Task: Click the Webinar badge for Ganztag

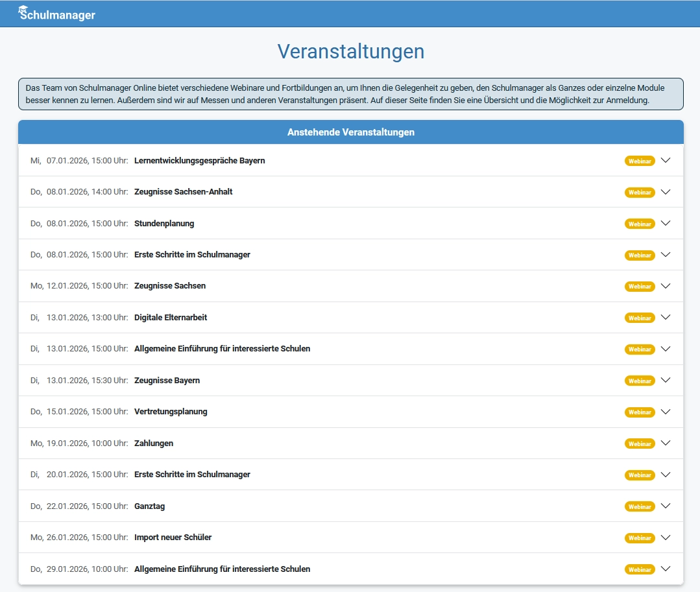Action: [x=640, y=506]
